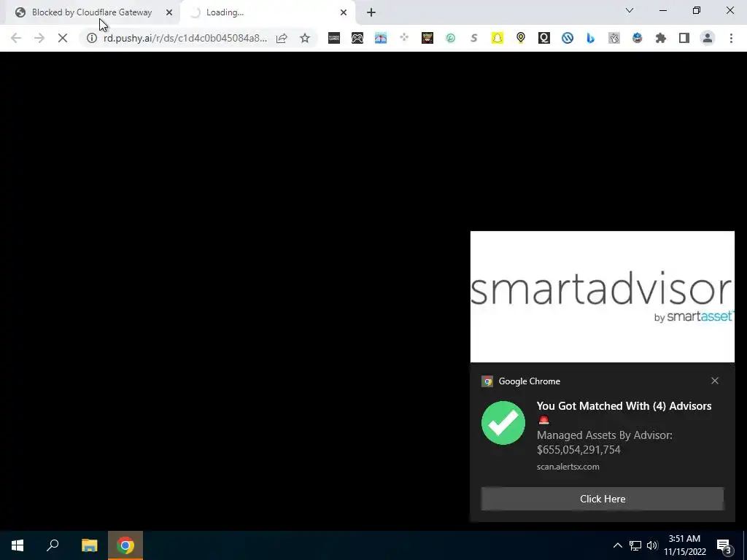Image resolution: width=747 pixels, height=560 pixels.
Task: Go forward to next page
Action: tap(39, 38)
